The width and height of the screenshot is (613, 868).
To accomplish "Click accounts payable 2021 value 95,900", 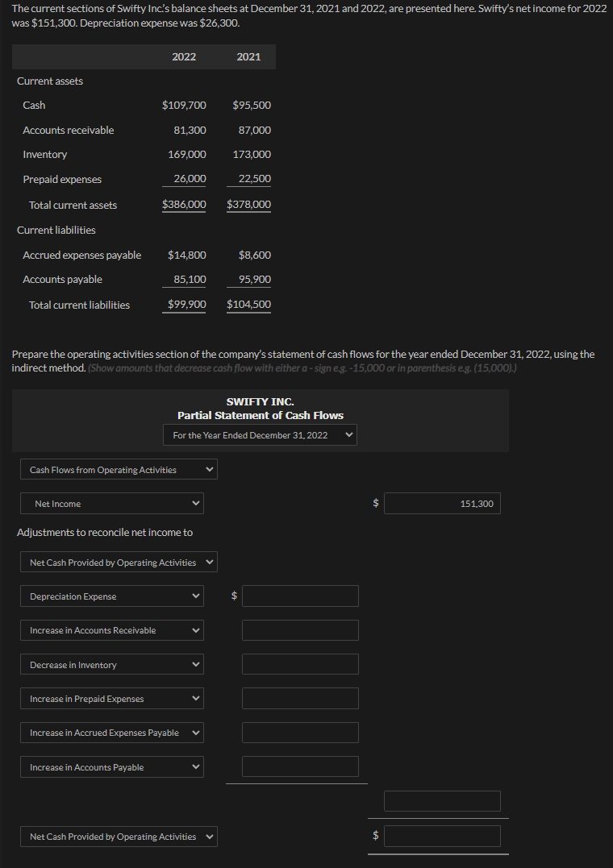I will (254, 280).
